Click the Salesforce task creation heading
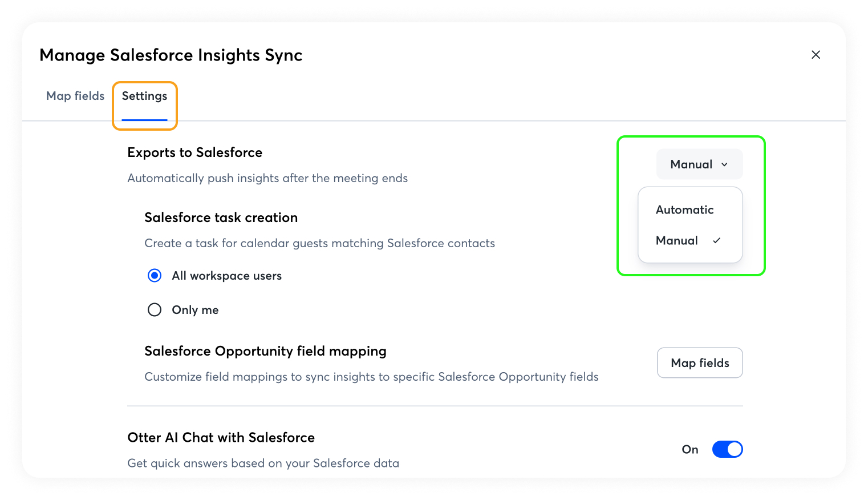Image resolution: width=868 pixels, height=500 pixels. pyautogui.click(x=221, y=217)
